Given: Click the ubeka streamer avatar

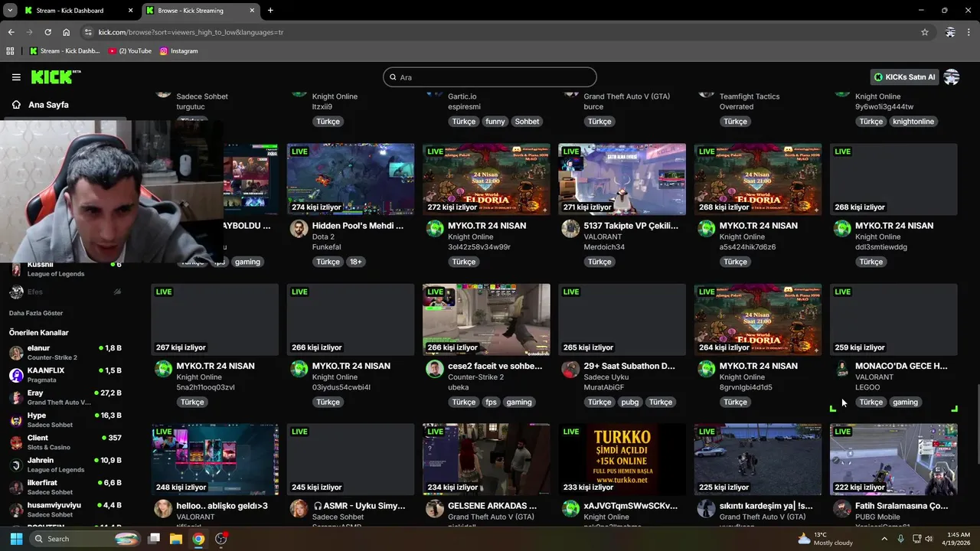Looking at the screenshot, I should pos(435,369).
